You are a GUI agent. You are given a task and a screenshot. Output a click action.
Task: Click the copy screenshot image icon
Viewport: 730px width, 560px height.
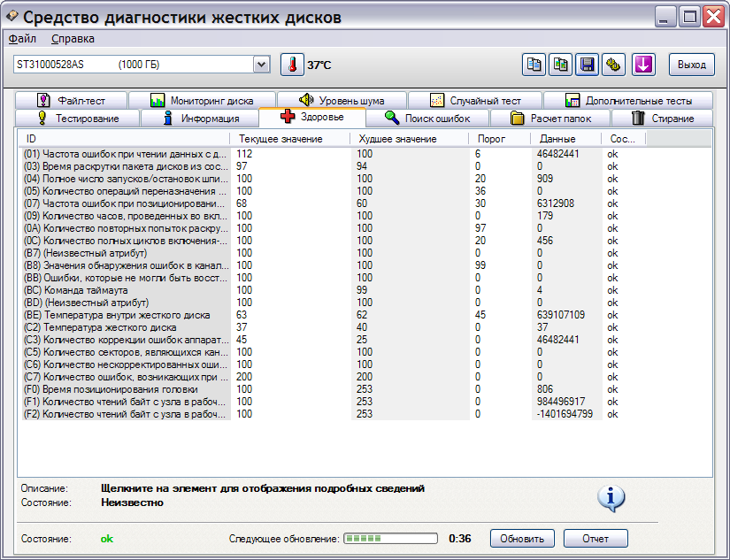click(561, 65)
